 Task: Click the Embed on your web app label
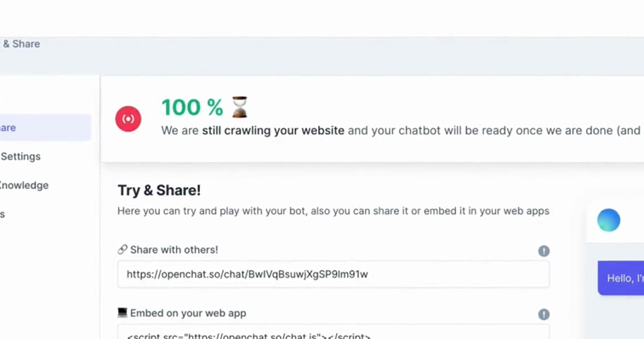pyautogui.click(x=188, y=313)
